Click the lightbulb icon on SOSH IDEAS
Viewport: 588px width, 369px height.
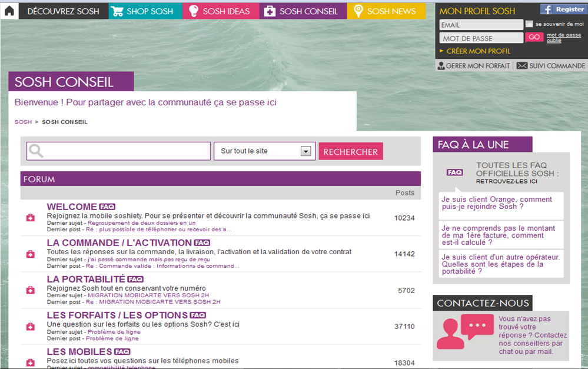192,10
